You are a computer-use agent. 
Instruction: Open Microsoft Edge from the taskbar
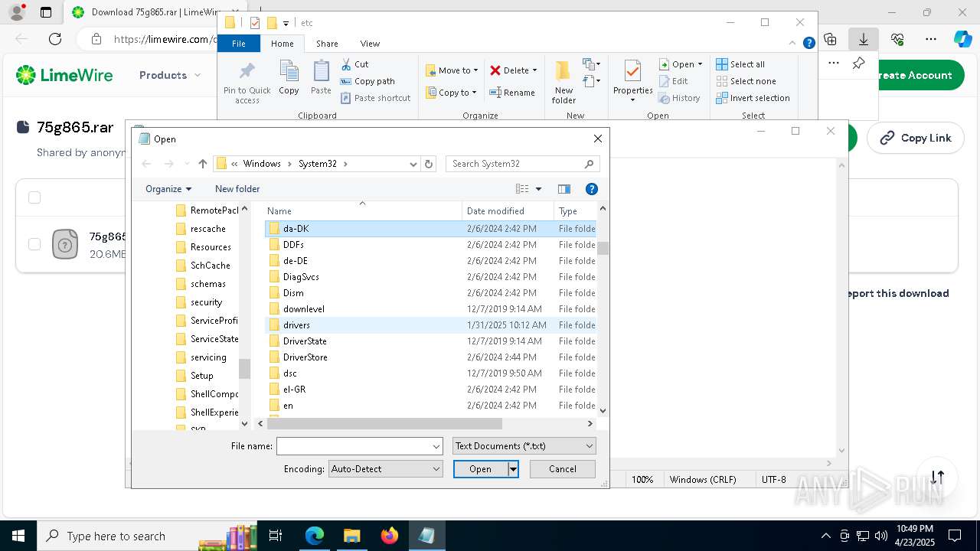[315, 536]
